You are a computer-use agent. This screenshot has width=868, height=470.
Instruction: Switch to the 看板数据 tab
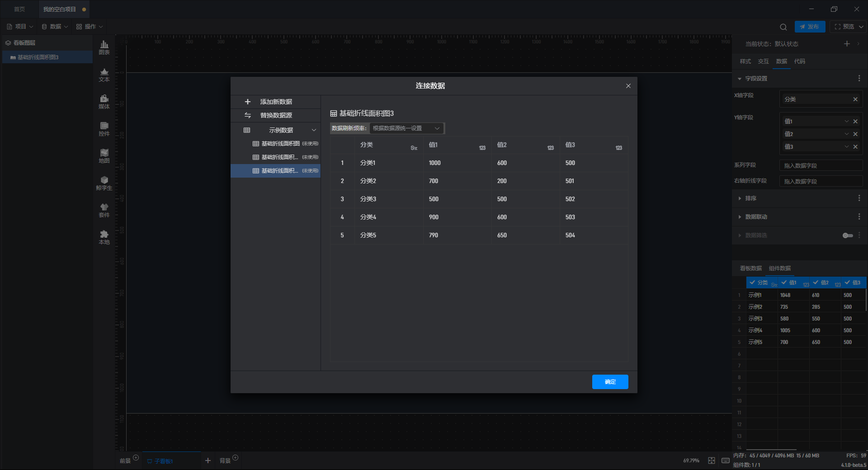[x=750, y=268]
